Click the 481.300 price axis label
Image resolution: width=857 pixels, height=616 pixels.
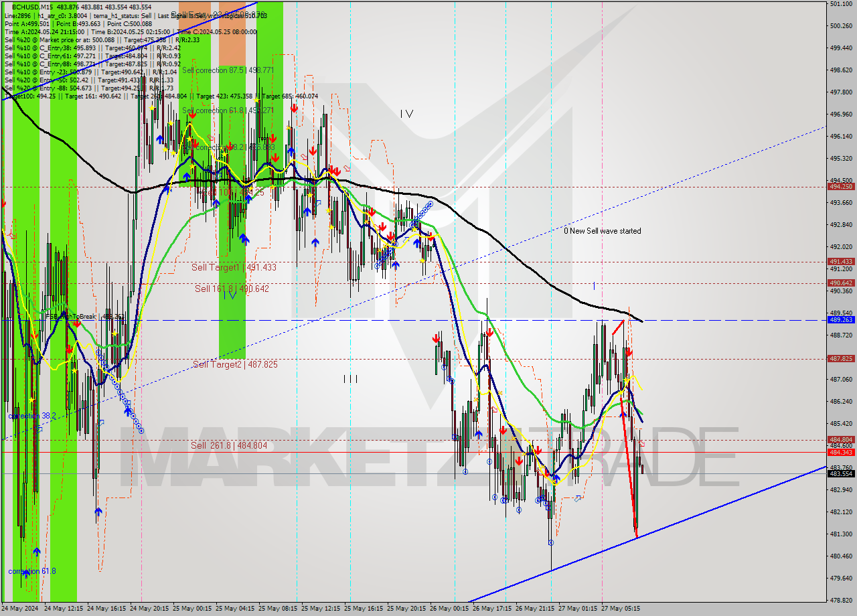pyautogui.click(x=840, y=534)
